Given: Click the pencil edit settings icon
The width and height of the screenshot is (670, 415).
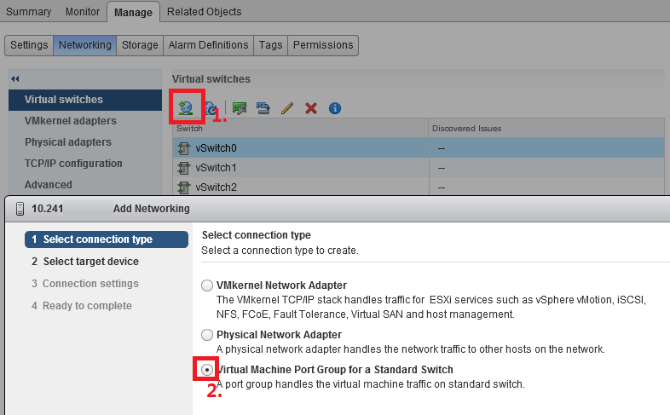Looking at the screenshot, I should point(287,108).
